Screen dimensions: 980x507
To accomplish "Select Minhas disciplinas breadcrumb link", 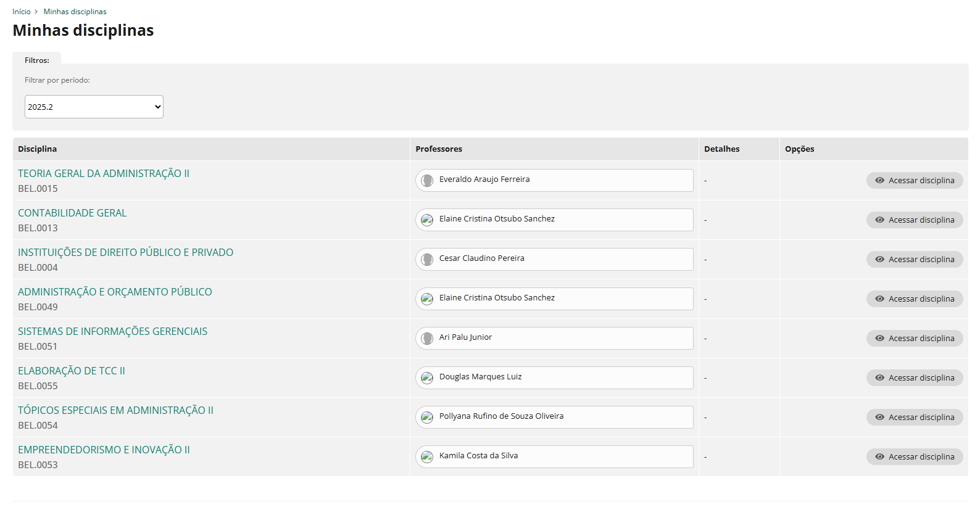I will 75,12.
